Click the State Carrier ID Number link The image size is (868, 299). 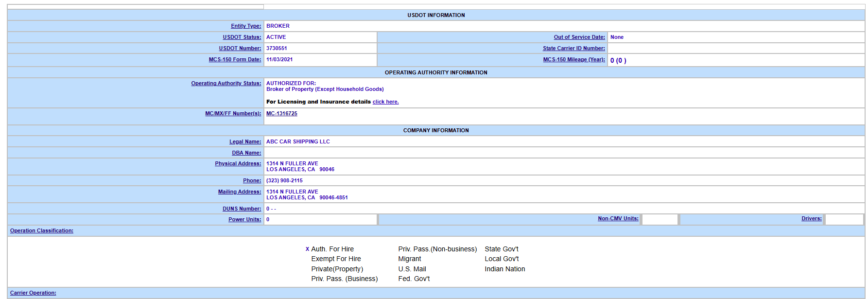[574, 49]
